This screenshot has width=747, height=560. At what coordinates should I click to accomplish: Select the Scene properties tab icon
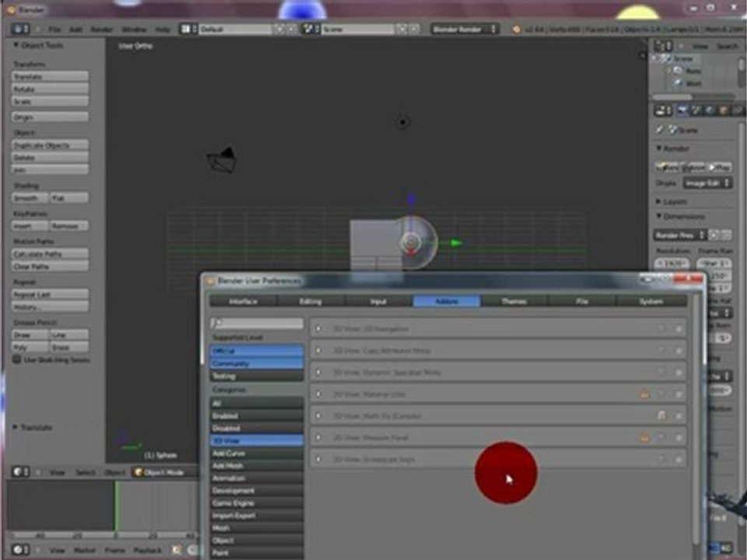696,110
